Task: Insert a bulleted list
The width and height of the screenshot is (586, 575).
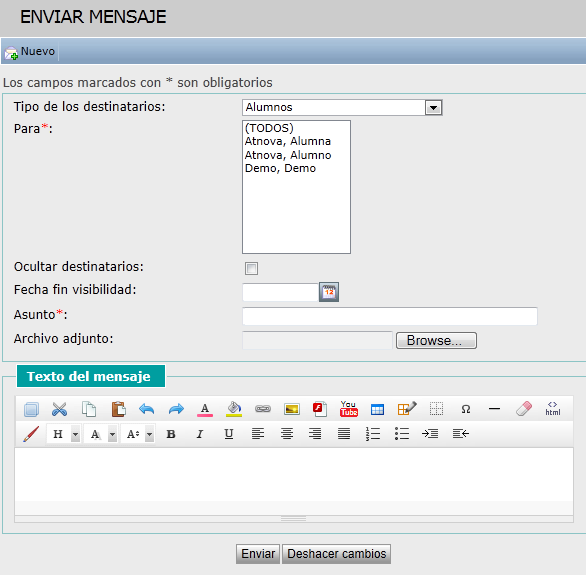Action: tap(402, 434)
